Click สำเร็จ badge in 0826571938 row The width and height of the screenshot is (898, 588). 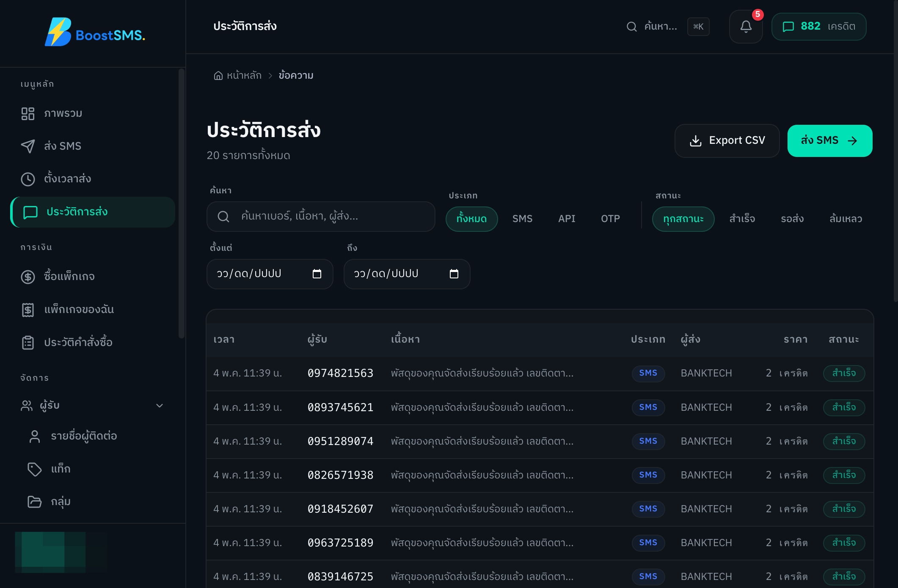coord(844,475)
